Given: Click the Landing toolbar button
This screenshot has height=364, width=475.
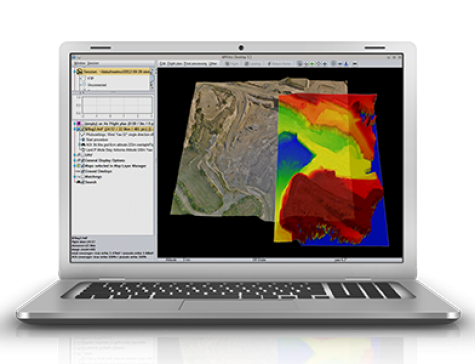Looking at the screenshot, I should pyautogui.click(x=253, y=64).
